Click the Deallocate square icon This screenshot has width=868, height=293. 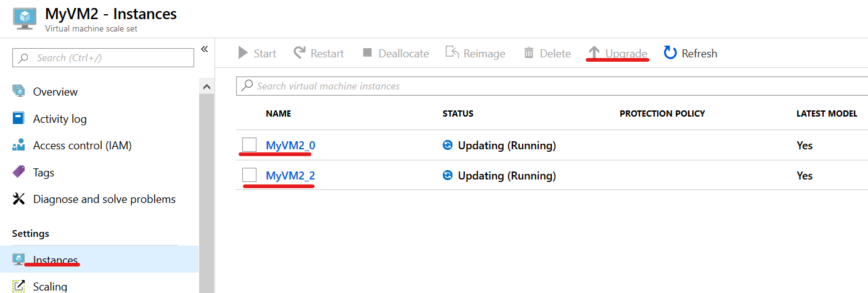pos(367,53)
